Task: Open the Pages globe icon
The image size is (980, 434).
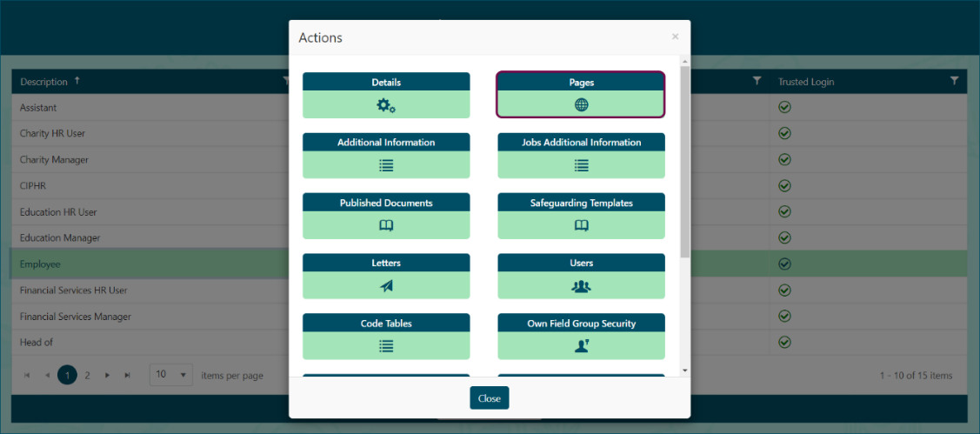Action: pos(581,106)
